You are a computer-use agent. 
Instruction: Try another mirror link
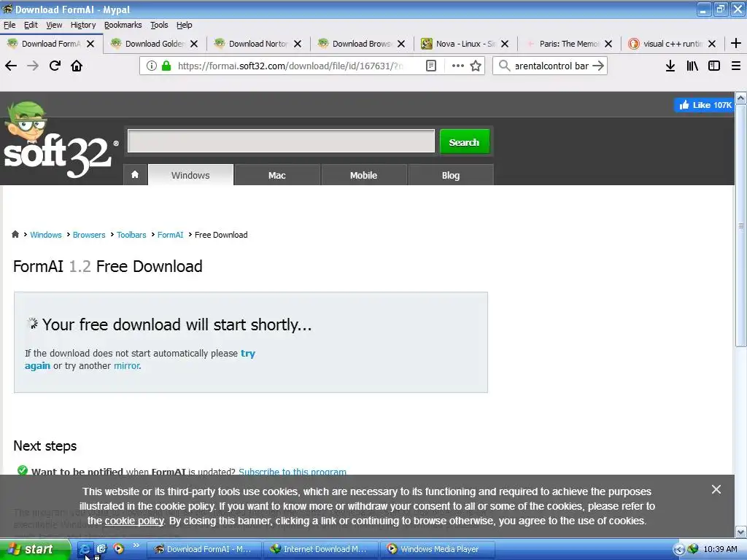(x=127, y=366)
